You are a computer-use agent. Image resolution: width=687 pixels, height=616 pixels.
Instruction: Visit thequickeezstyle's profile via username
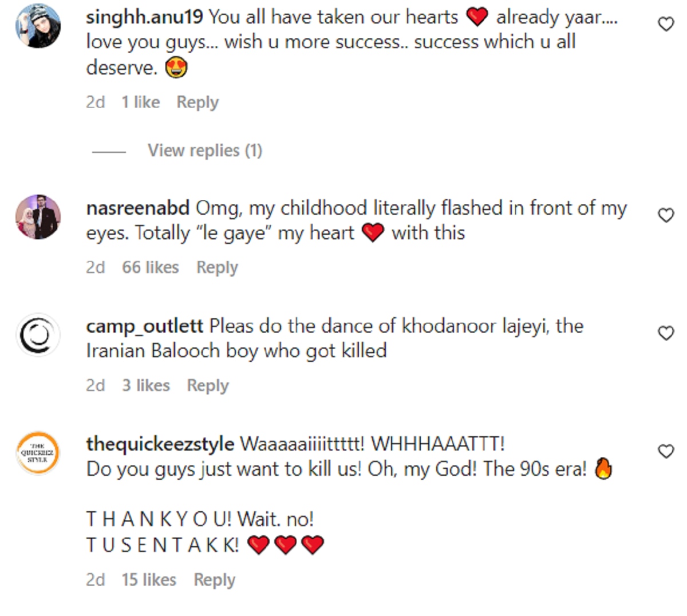[160, 444]
